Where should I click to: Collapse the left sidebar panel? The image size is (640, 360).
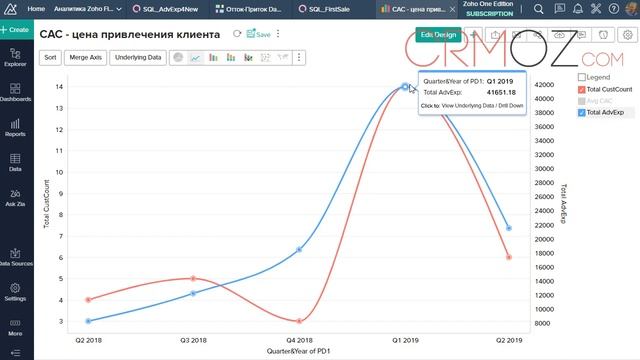pos(15,353)
